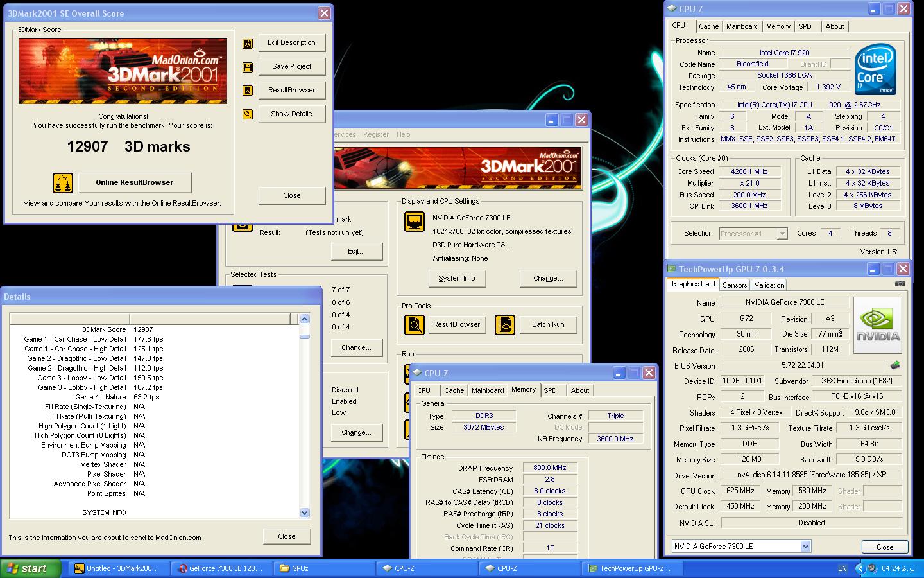
Task: Click the GPU Clock 625 MHz field
Action: (740, 491)
